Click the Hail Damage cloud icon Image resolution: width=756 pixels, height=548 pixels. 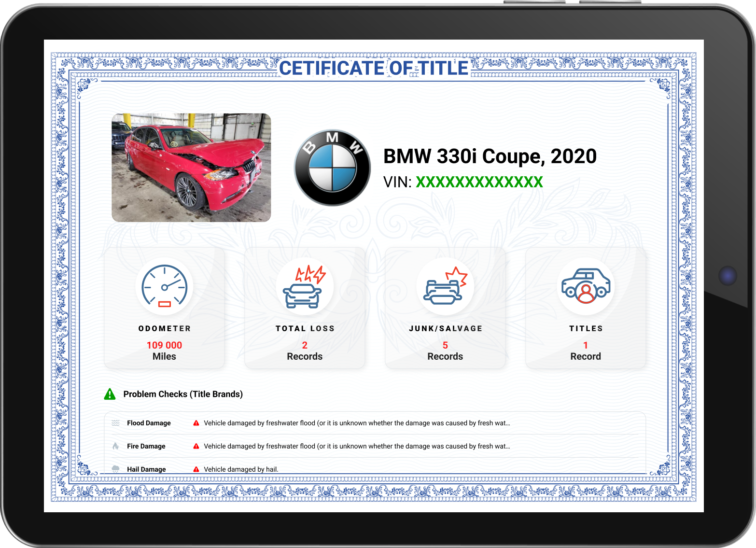click(116, 469)
